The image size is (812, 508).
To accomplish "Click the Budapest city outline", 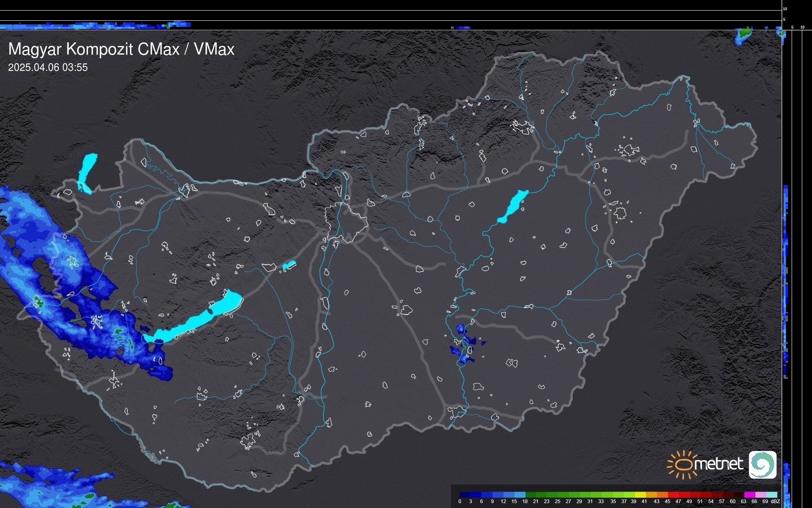I will point(347,222).
